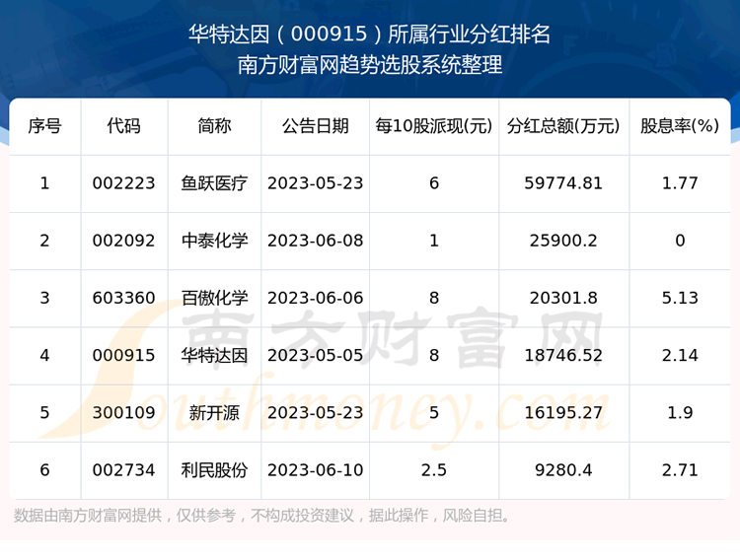Viewport: 740px width, 560px height.
Task: Select the 中泰化学 stock name
Action: pyautogui.click(x=214, y=241)
